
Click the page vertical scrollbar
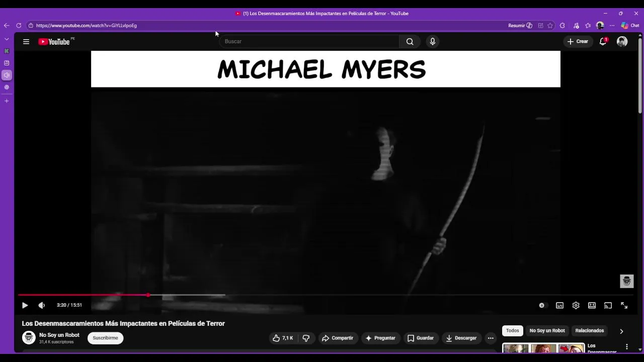[x=640, y=75]
